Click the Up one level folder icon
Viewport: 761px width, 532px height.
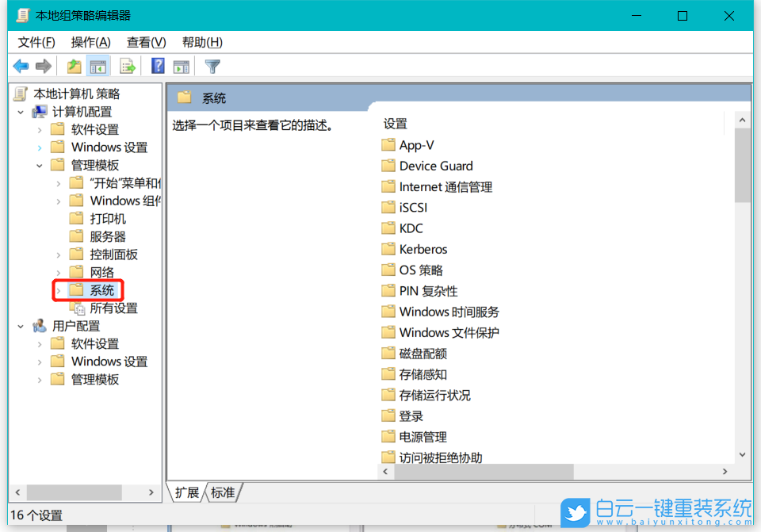coord(73,66)
